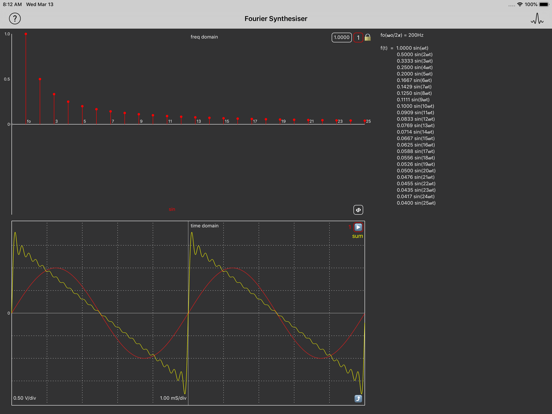This screenshot has width=552, height=414.
Task: Select the '0.1000 sin(10ωt)' term
Action: click(x=415, y=106)
